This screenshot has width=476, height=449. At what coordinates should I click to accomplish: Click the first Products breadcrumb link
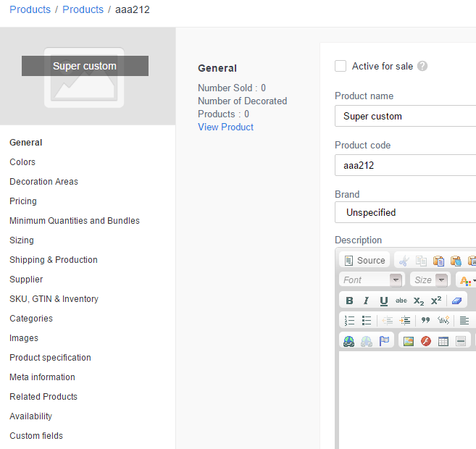coord(30,9)
